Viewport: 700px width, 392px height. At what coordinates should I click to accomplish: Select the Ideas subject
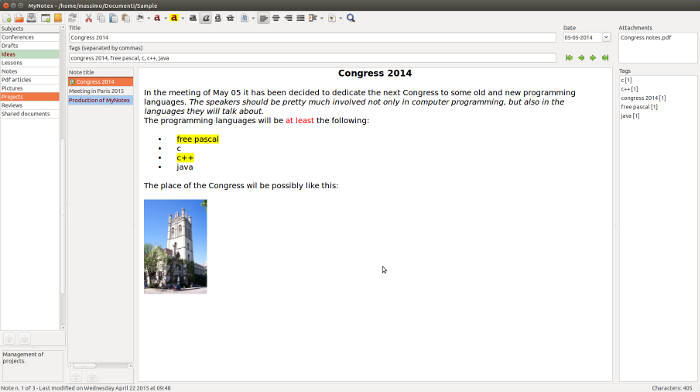point(30,54)
